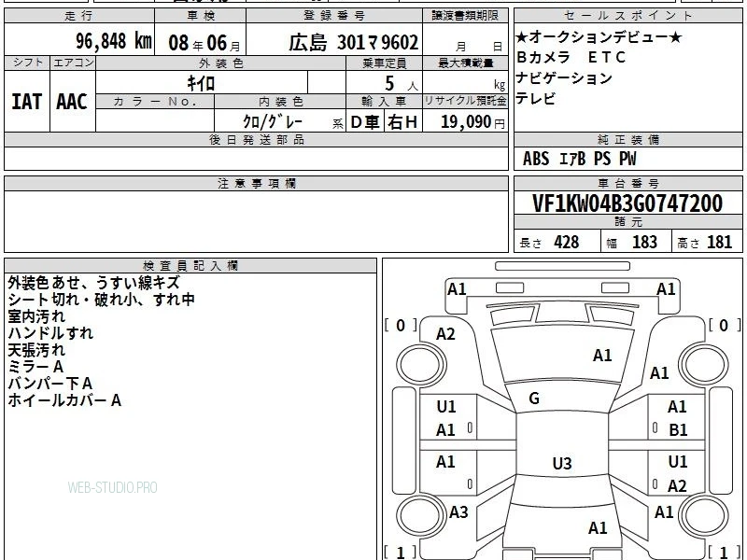Image resolution: width=747 pixels, height=560 pixels.
Task: Click the 走行 column header
Action: coord(78,16)
